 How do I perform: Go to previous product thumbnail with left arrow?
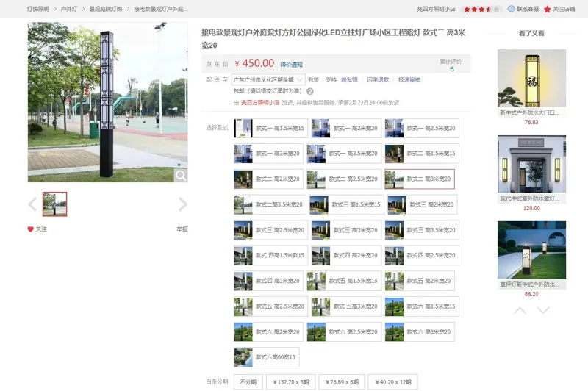click(x=32, y=204)
